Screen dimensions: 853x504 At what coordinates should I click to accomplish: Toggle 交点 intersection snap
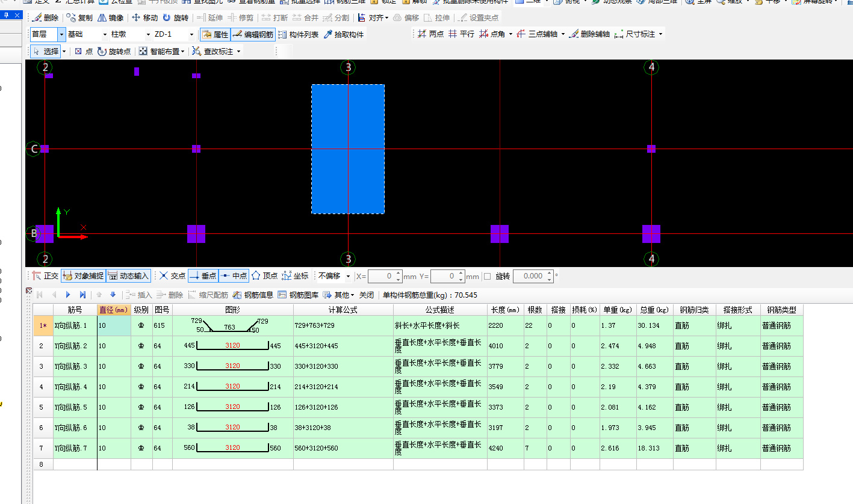172,276
